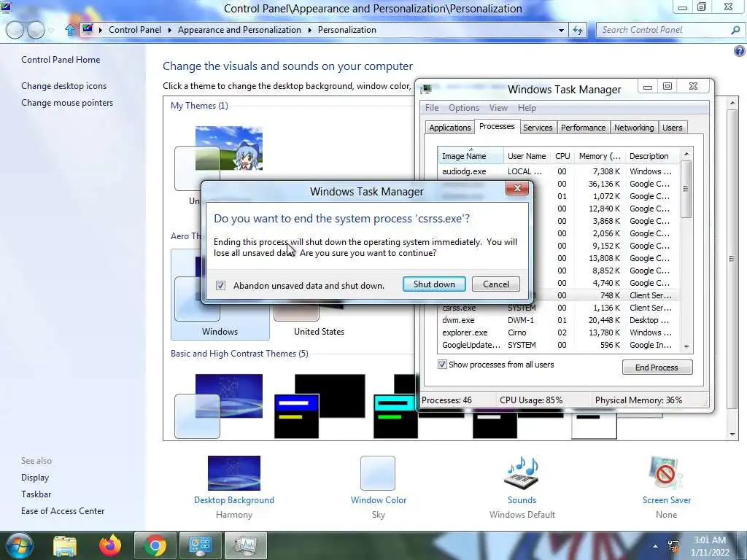This screenshot has width=747, height=560.
Task: Open the address bar history dropdown
Action: (x=561, y=30)
